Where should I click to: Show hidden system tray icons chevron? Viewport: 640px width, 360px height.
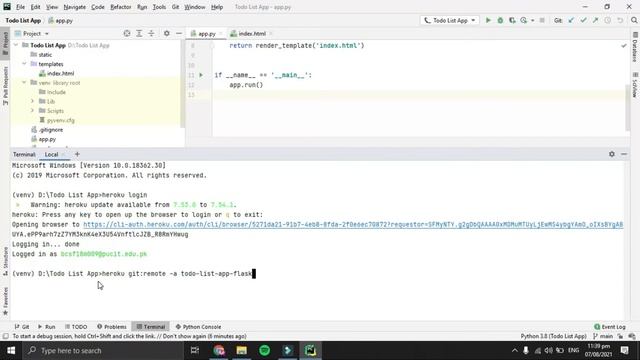point(515,350)
